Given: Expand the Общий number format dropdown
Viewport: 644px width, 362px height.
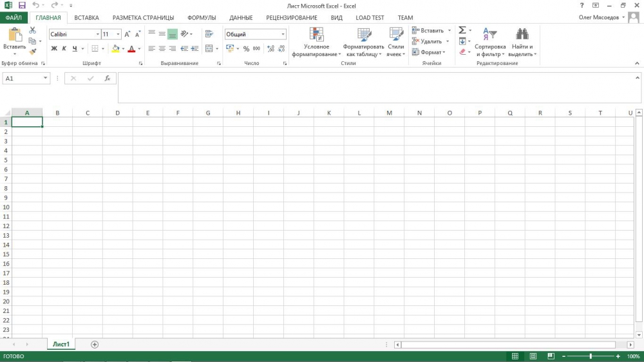Looking at the screenshot, I should pos(283,34).
